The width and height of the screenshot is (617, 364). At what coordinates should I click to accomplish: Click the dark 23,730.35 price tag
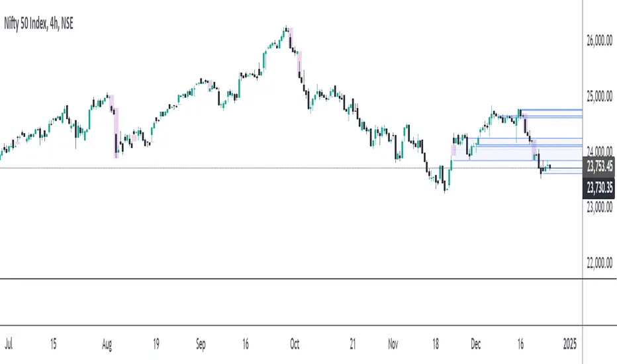point(600,188)
